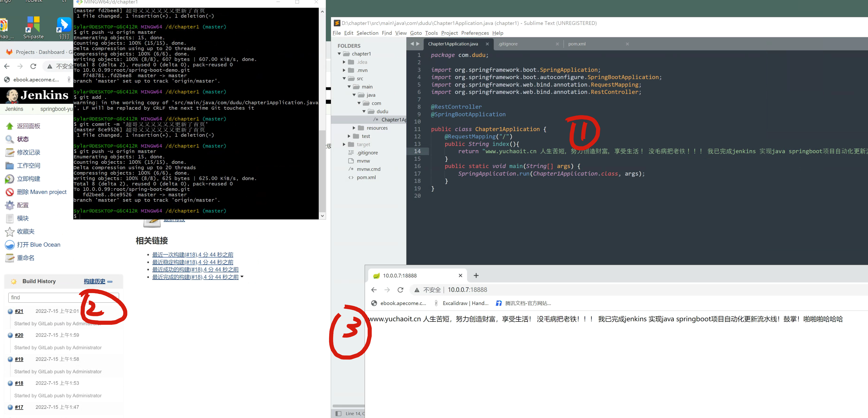Click the 删除 Maven project delete icon
Screen dimensions: 868x418
(9, 192)
